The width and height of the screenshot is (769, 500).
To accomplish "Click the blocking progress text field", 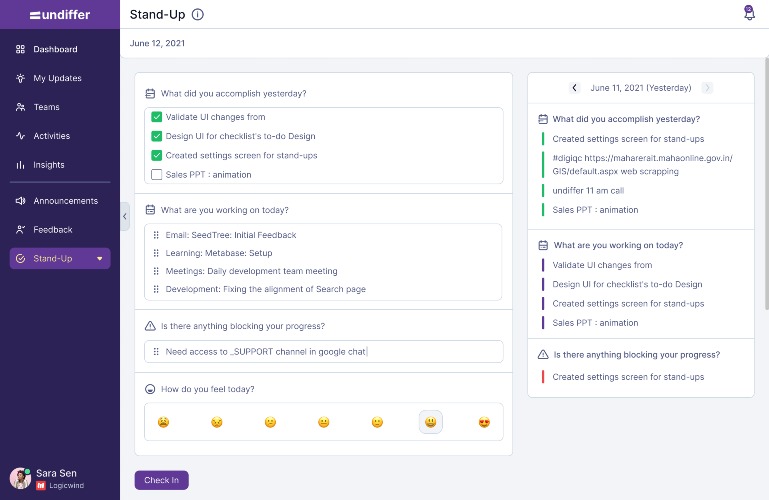I will [x=324, y=351].
